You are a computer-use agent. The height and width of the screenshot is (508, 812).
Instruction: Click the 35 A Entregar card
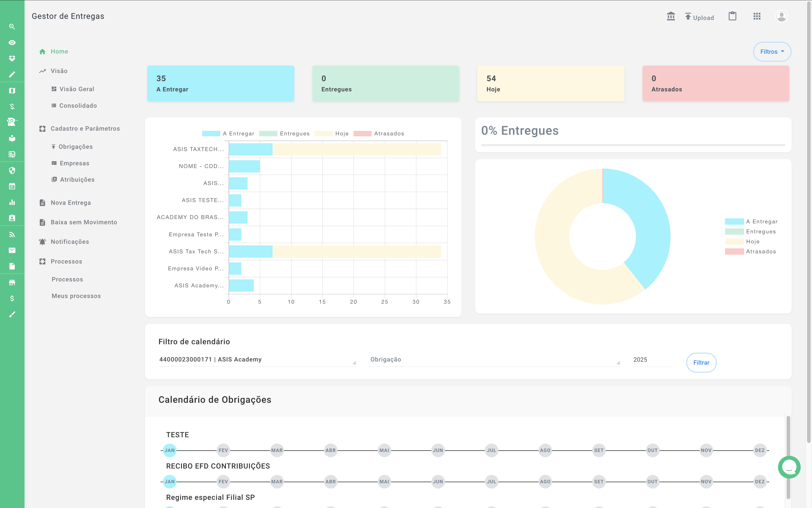click(221, 83)
